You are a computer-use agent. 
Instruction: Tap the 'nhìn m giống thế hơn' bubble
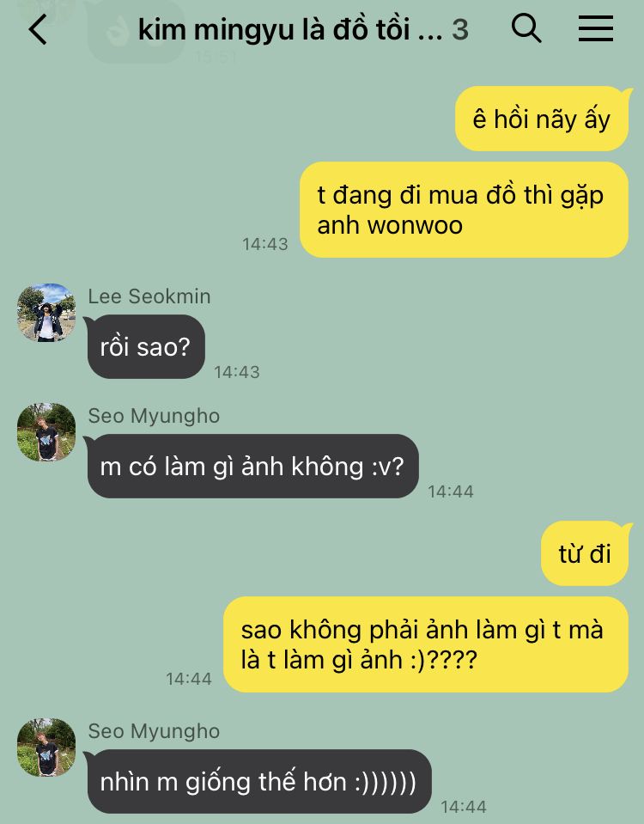[259, 781]
